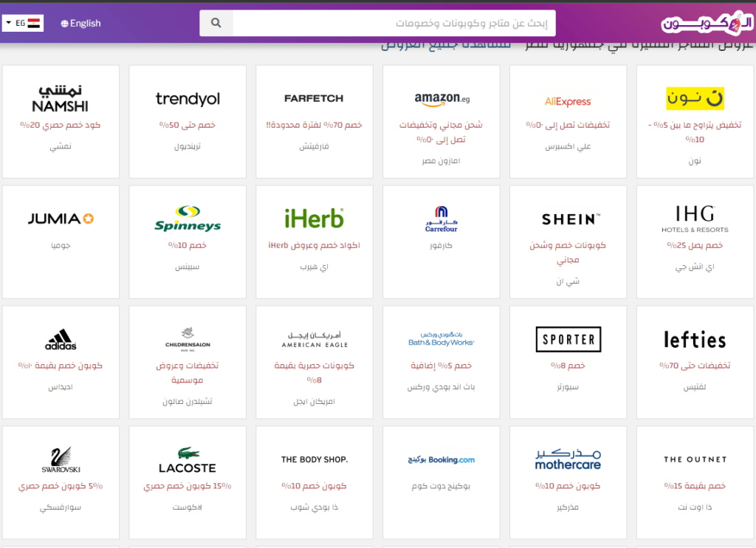Viewport: 756px width, 548px height.
Task: Click Swarovski 5% exclusive coupon text
Action: click(61, 486)
